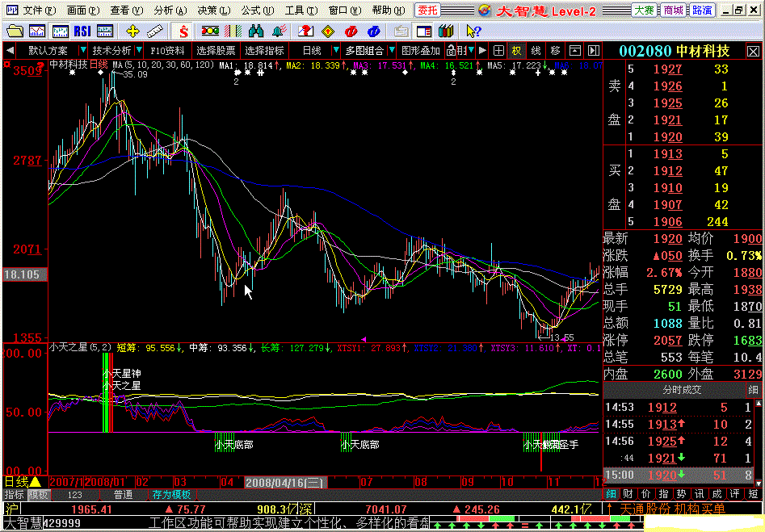Click the 细 button beside 分时成交 header
The width and height of the screenshot is (765, 532).
(753, 390)
